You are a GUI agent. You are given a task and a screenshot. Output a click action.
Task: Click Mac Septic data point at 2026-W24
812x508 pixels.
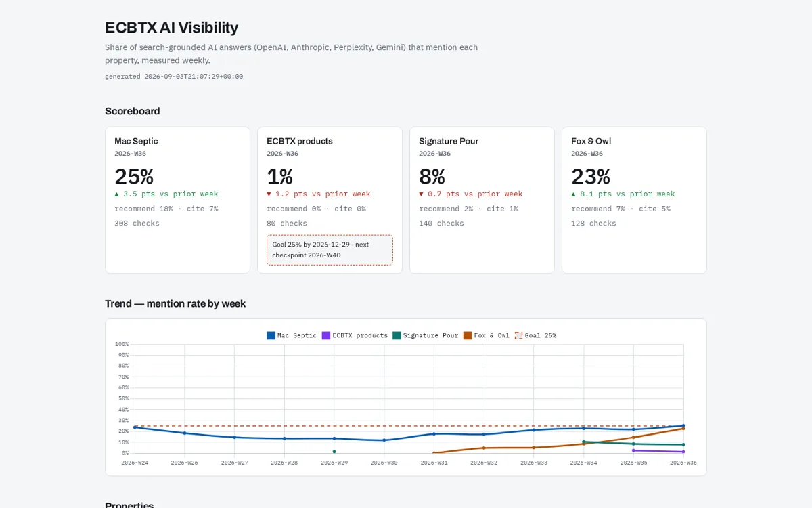(135, 427)
